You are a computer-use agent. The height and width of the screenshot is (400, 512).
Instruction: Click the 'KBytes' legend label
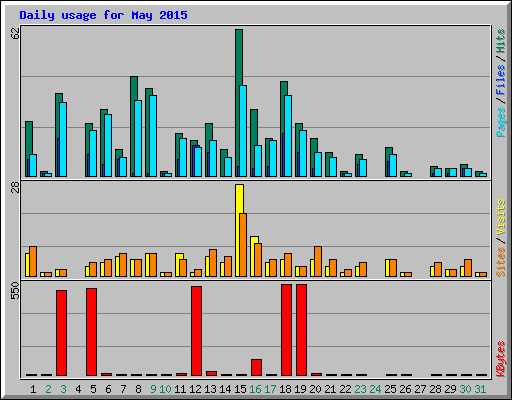(x=500, y=359)
